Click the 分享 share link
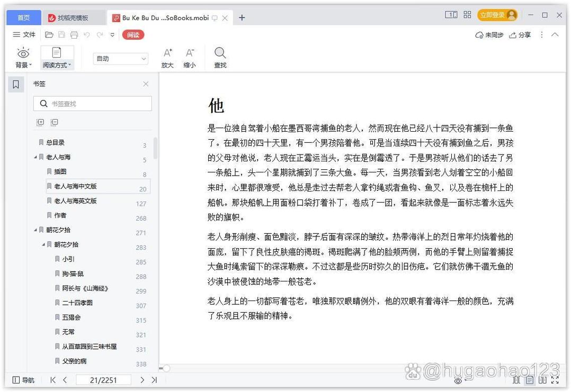This screenshot has height=392, width=571. point(520,34)
